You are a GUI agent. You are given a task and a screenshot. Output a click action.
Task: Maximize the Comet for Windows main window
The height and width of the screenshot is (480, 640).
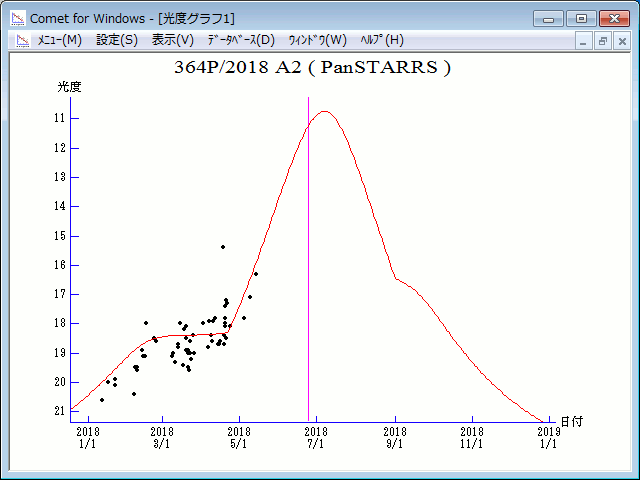pos(580,18)
